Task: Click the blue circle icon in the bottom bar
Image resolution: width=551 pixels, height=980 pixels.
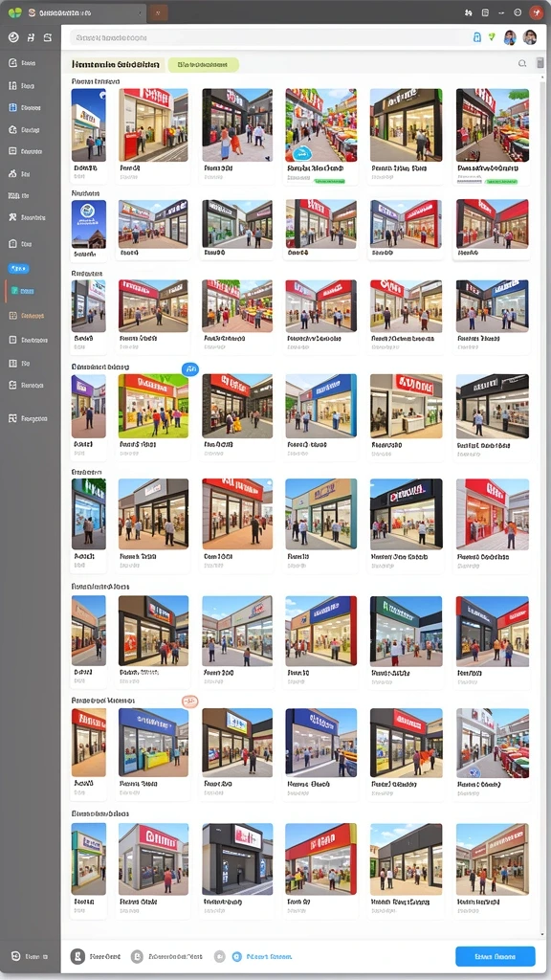Action: pyautogui.click(x=237, y=956)
